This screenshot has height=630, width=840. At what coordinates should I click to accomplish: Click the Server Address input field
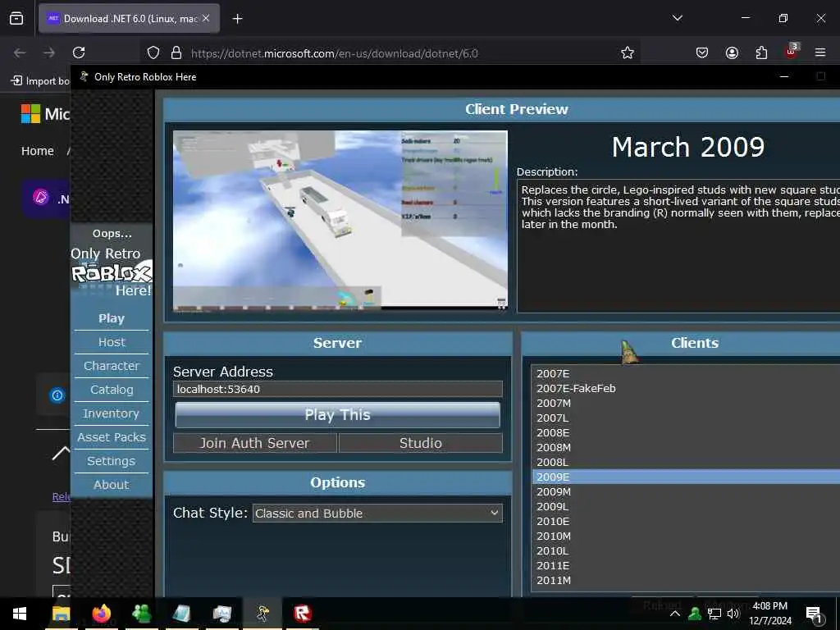tap(337, 389)
